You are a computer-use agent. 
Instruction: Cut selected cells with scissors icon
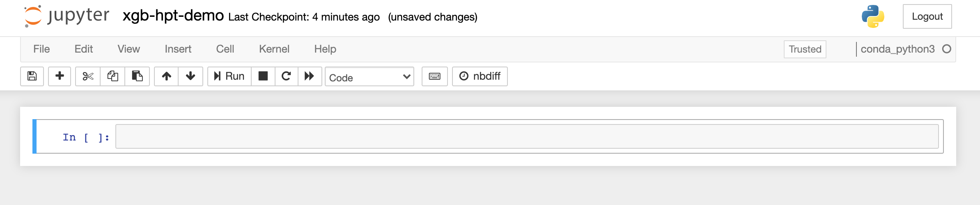tap(88, 76)
